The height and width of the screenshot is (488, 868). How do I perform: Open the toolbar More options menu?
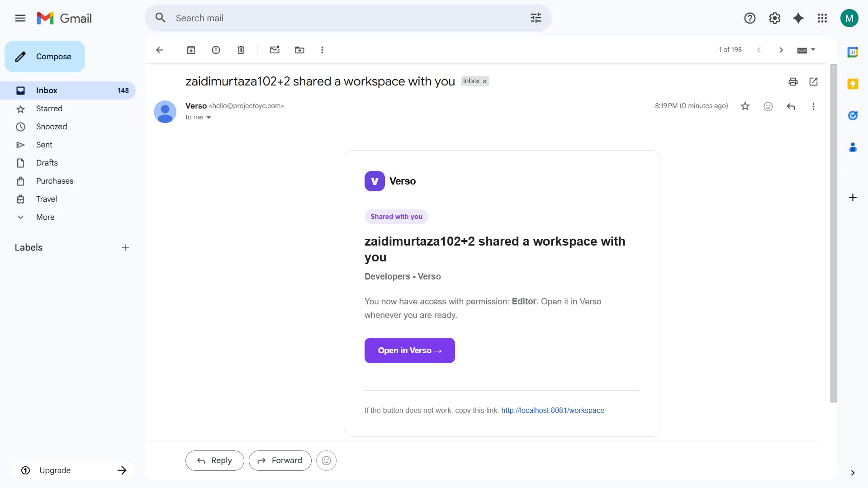(322, 50)
